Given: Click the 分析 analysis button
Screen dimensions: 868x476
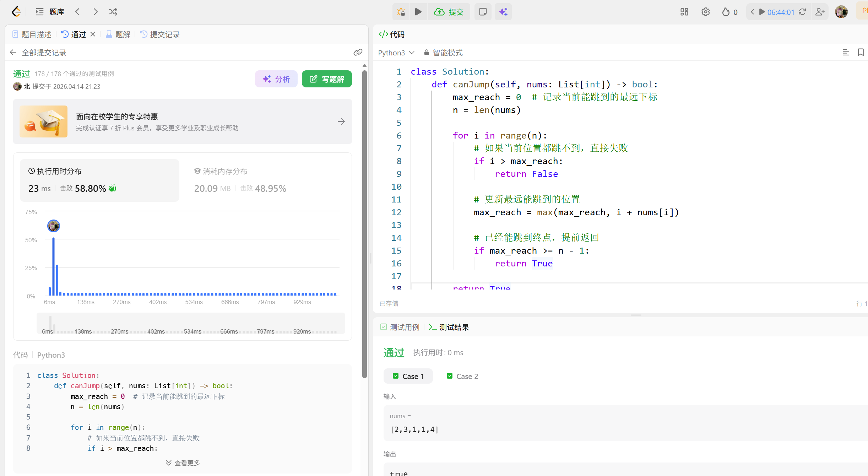Looking at the screenshot, I should pos(276,79).
